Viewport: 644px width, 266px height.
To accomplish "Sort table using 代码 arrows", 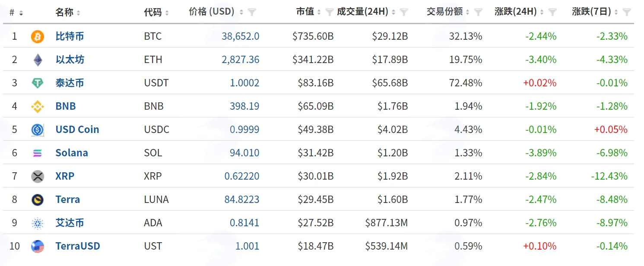I will tap(167, 13).
